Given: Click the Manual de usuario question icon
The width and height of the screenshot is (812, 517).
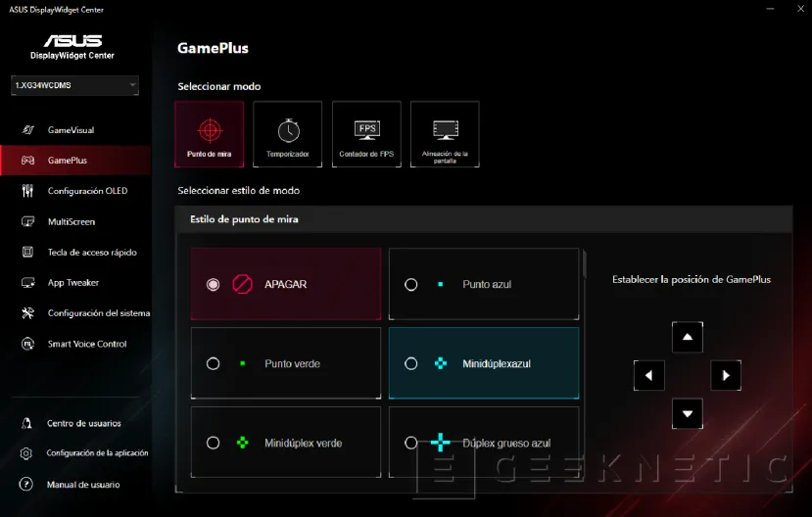Looking at the screenshot, I should 25,485.
